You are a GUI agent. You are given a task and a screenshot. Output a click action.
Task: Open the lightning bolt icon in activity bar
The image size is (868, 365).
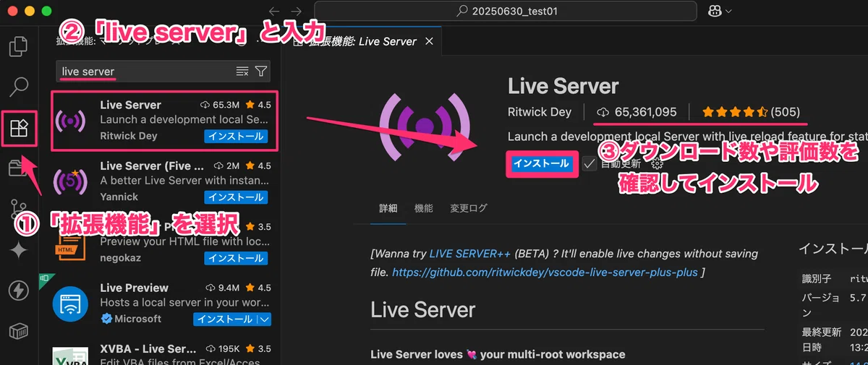(17, 291)
